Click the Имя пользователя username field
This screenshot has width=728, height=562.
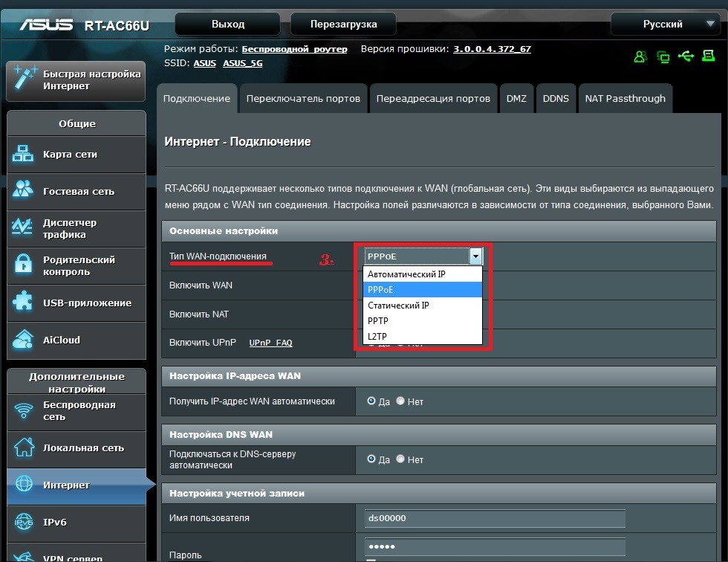(x=494, y=518)
